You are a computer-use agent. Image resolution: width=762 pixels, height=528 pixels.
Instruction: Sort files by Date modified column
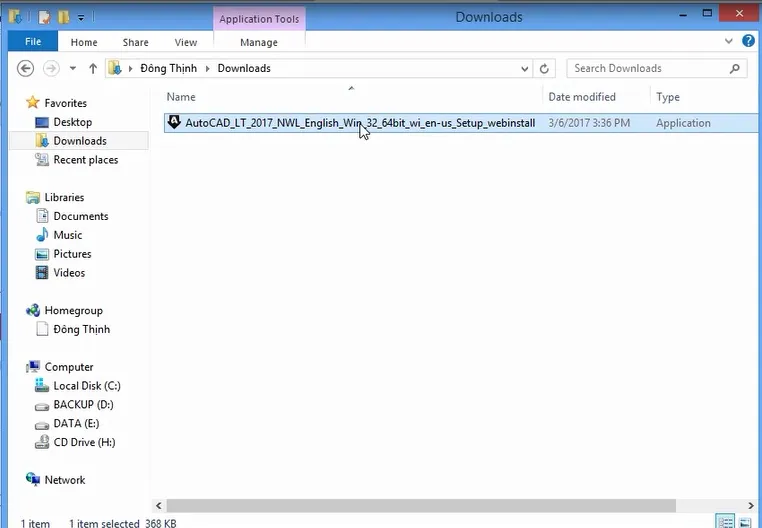(582, 97)
